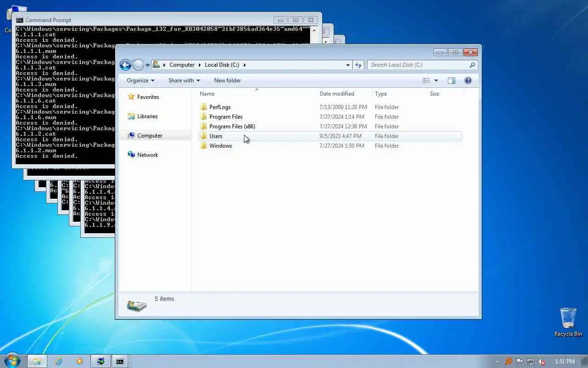Click the network-computers taskbar program icon
The height and width of the screenshot is (368, 588).
pos(100,362)
